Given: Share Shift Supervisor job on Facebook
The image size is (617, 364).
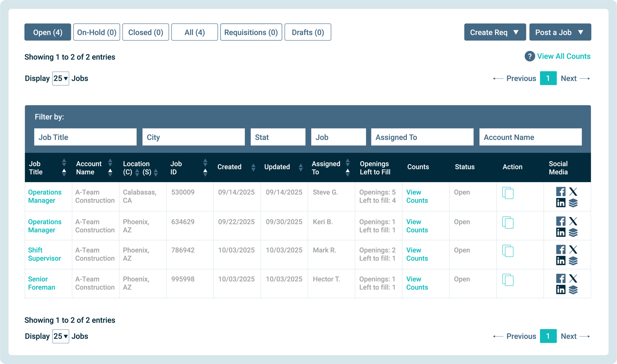Looking at the screenshot, I should click(561, 249).
